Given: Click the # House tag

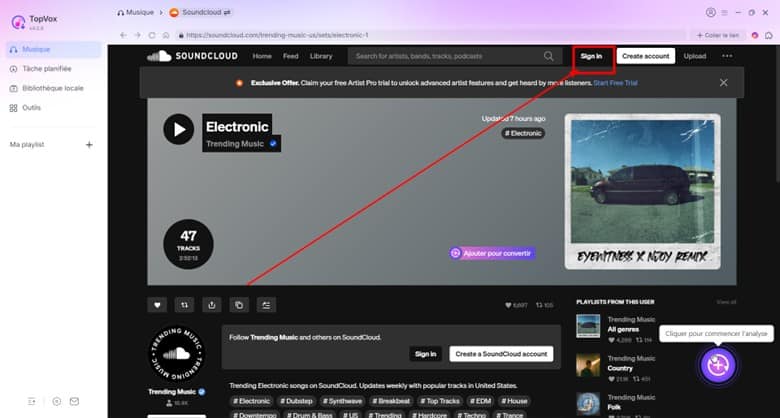Looking at the screenshot, I should pos(514,401).
